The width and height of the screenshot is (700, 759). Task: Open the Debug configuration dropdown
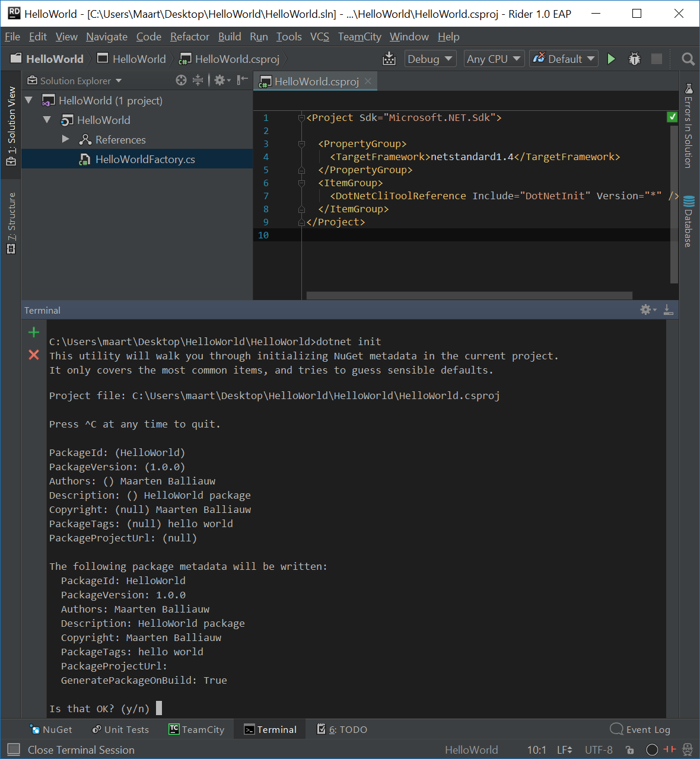pyautogui.click(x=430, y=59)
